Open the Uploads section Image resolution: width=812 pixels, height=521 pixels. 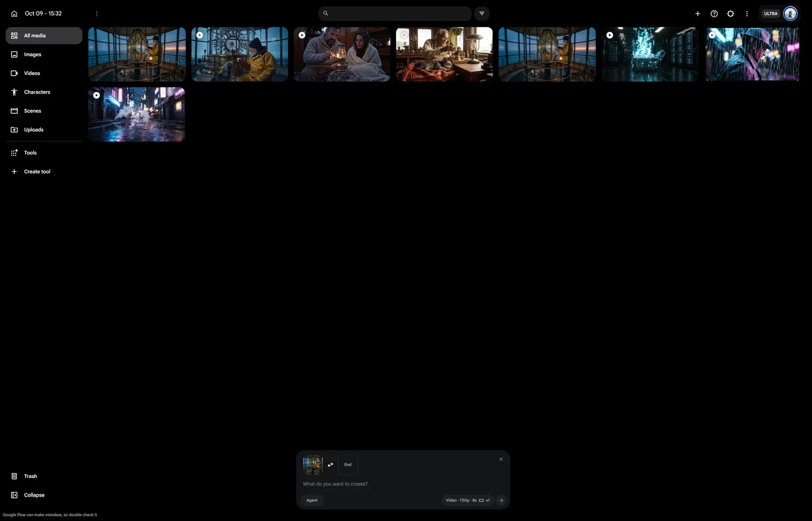point(44,129)
